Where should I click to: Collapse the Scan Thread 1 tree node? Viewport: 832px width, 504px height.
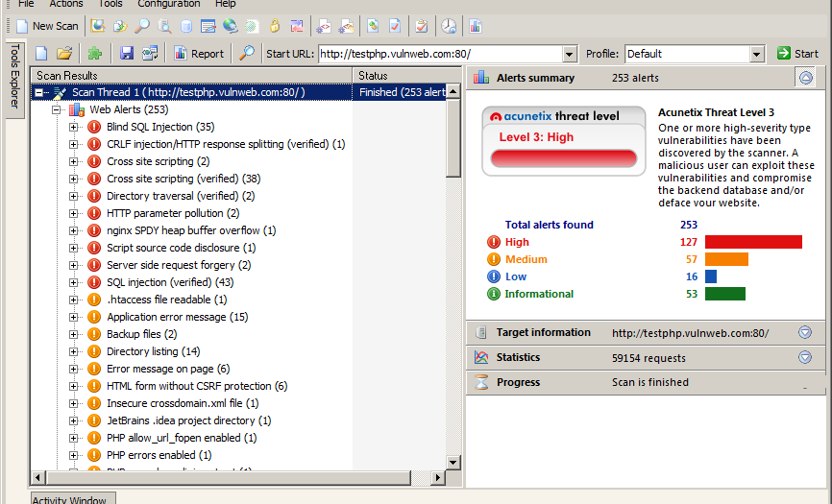pos(38,92)
